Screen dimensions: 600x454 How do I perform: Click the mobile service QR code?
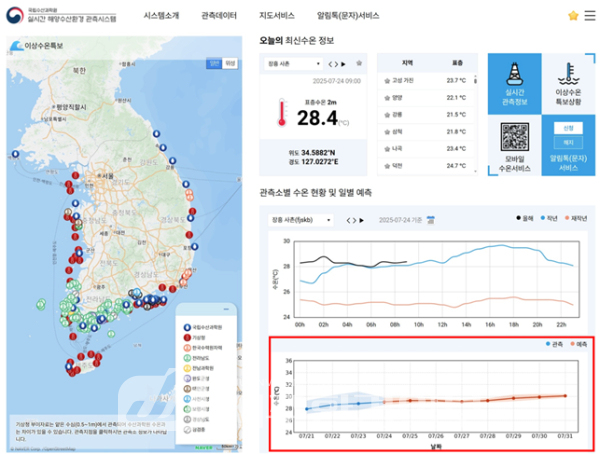[x=515, y=136]
